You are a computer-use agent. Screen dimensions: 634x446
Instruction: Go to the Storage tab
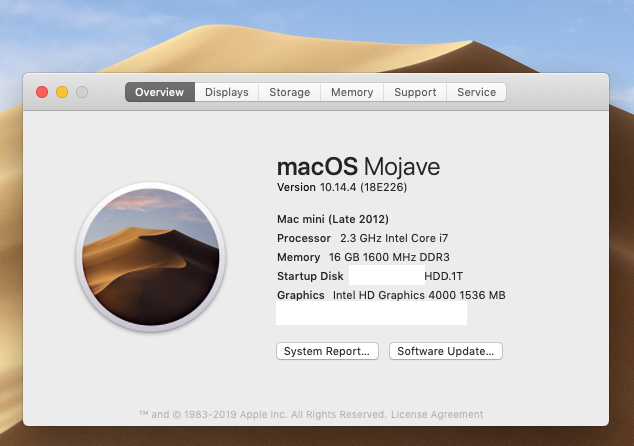(290, 92)
